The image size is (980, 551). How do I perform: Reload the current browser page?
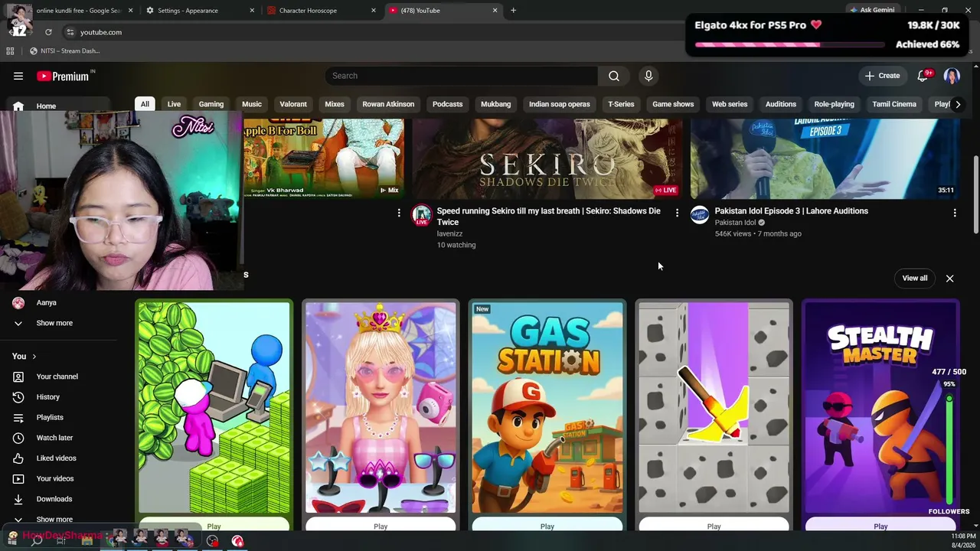(x=48, y=32)
